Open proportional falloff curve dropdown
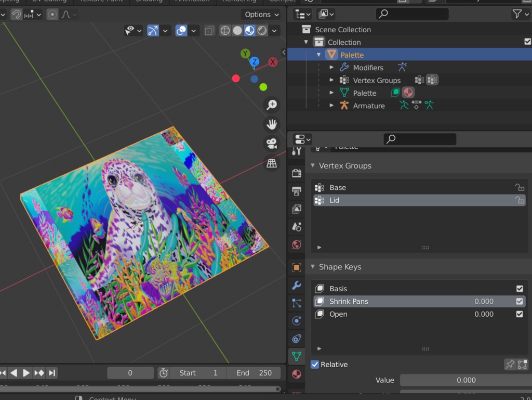 69,15
